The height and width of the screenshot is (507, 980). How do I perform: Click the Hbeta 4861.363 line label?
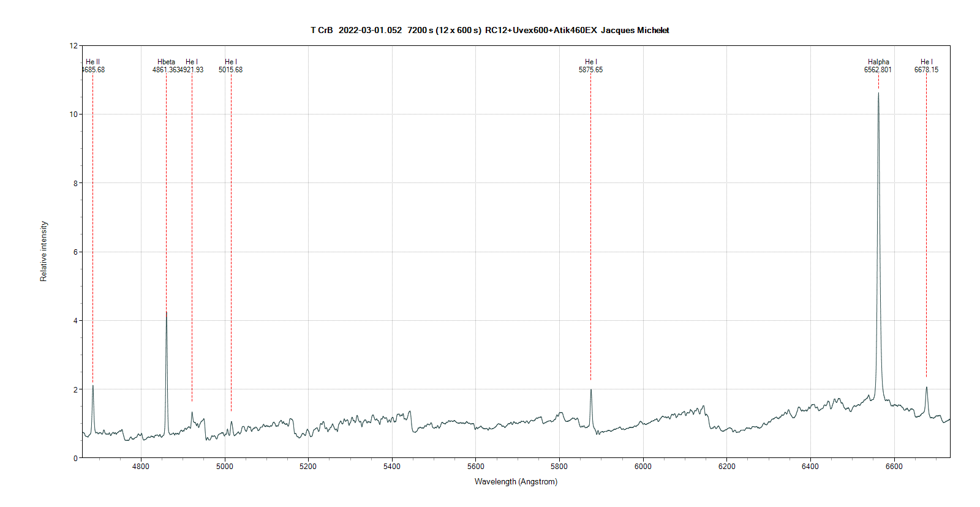(166, 66)
